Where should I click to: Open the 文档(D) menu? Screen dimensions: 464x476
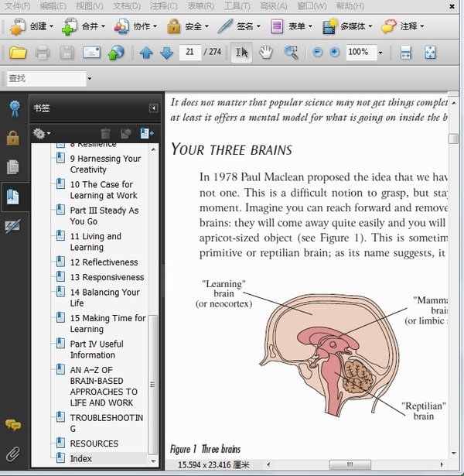pyautogui.click(x=127, y=5)
